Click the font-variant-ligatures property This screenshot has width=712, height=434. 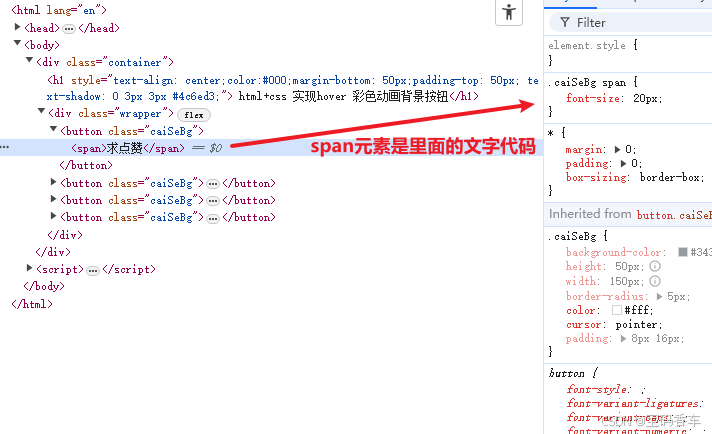pyautogui.click(x=633, y=404)
